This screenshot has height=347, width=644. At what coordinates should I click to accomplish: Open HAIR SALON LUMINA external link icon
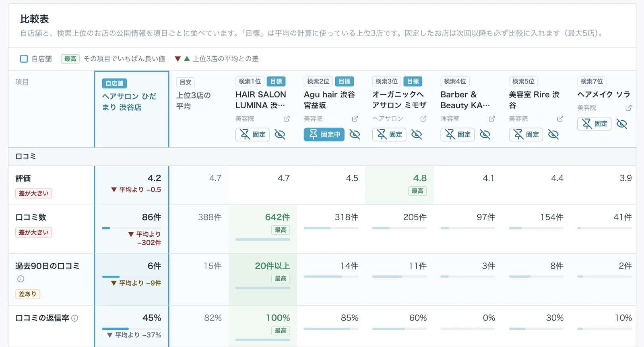click(x=287, y=119)
